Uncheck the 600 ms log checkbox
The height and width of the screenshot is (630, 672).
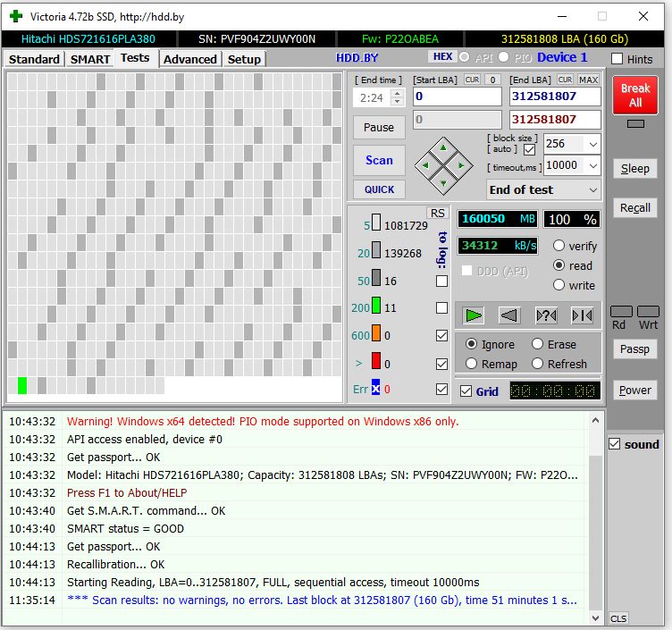[441, 336]
